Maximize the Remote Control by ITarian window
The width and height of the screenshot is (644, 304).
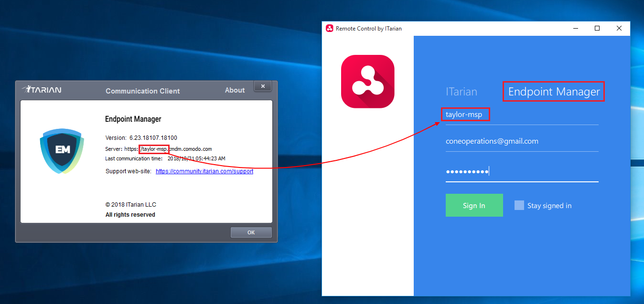coord(597,29)
